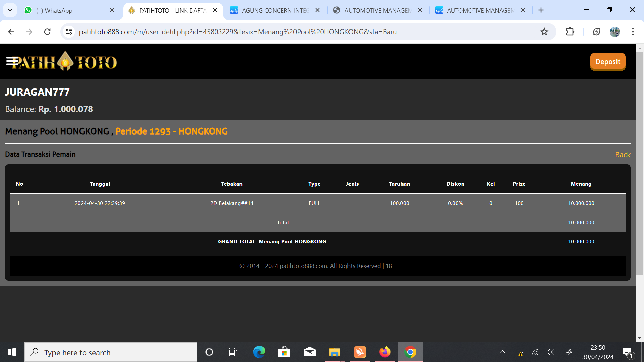Reload the page with the refresh icon
This screenshot has width=644, height=362.
[47, 32]
